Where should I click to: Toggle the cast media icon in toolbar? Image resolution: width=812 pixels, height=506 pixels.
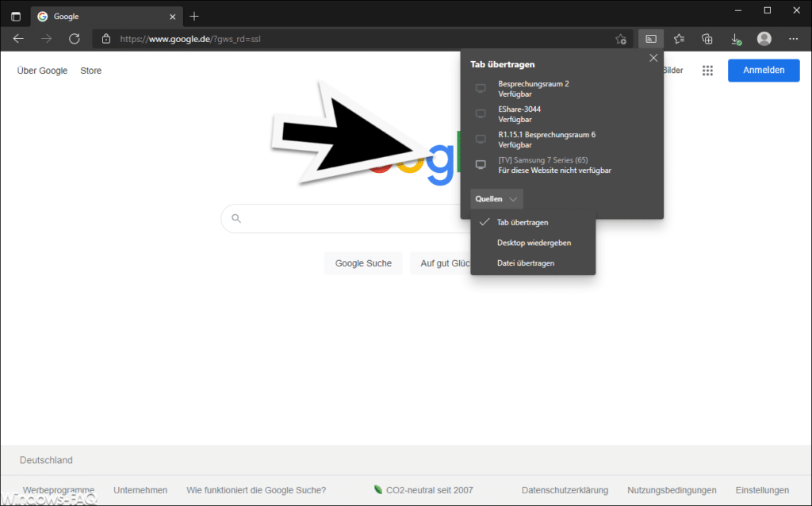pyautogui.click(x=651, y=39)
